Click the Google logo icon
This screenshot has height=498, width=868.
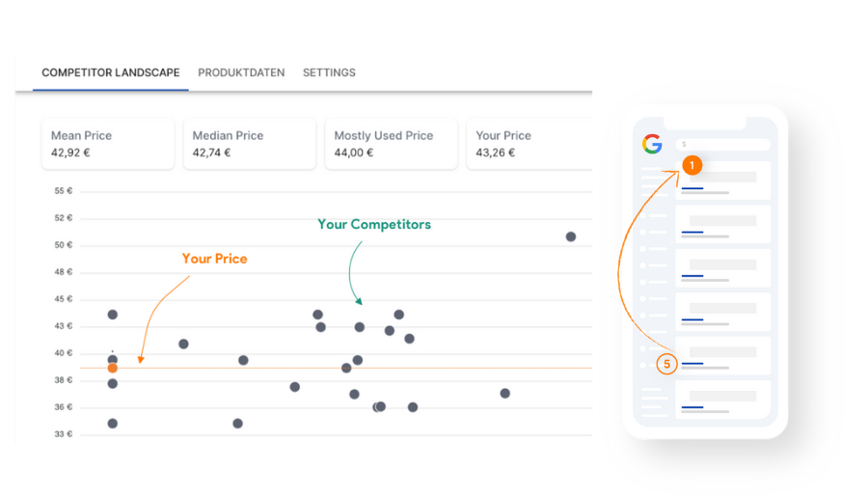[652, 144]
